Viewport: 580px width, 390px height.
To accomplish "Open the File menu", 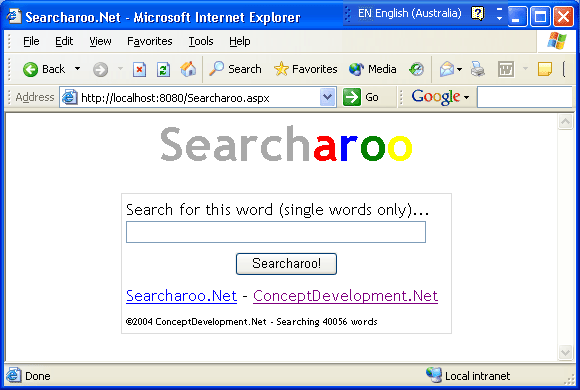I will 31,41.
